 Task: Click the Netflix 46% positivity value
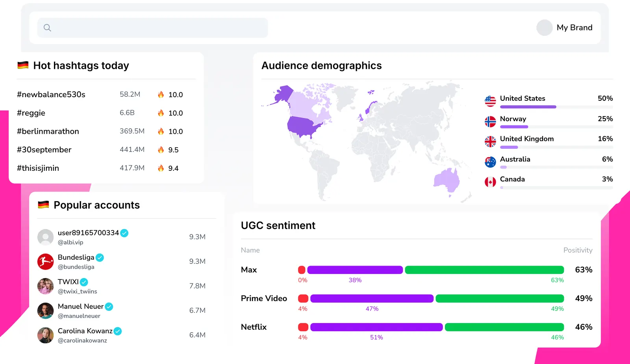pos(584,327)
